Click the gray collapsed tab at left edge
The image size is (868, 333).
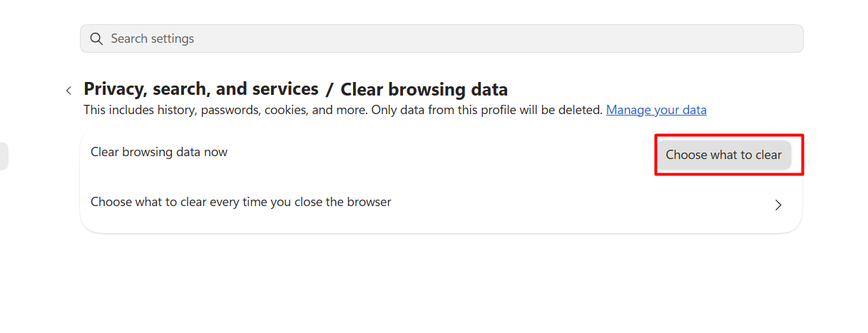tap(4, 156)
